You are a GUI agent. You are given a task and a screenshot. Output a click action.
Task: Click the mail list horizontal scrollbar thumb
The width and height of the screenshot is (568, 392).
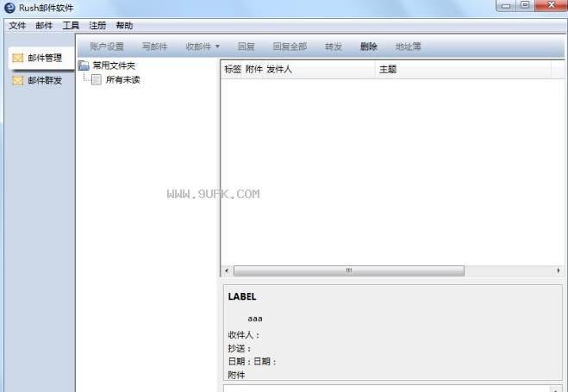(x=349, y=271)
